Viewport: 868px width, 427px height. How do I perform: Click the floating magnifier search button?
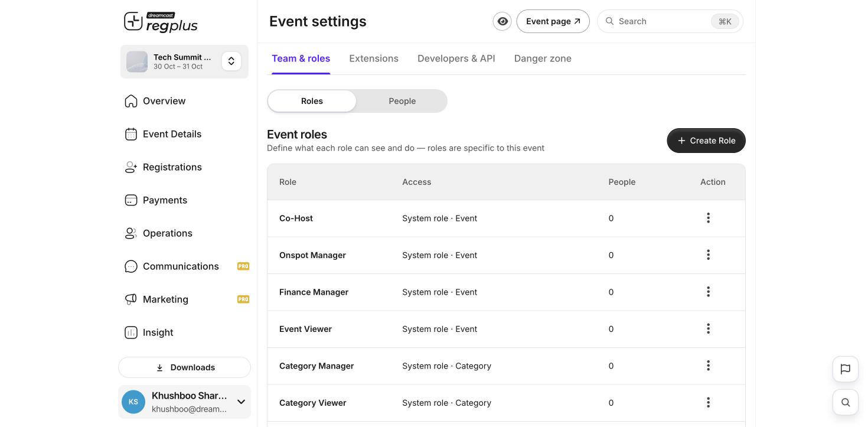coord(846,402)
